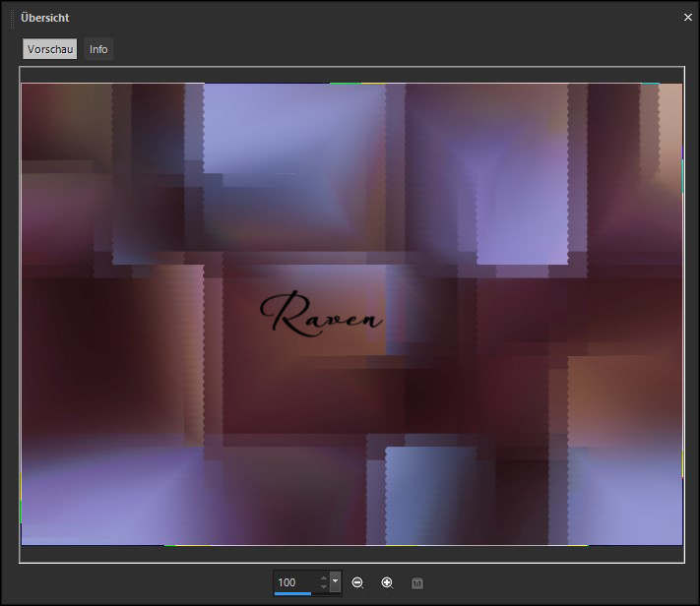Switch to the Vorschau tab
Viewport: 700px width, 606px height.
[x=50, y=49]
